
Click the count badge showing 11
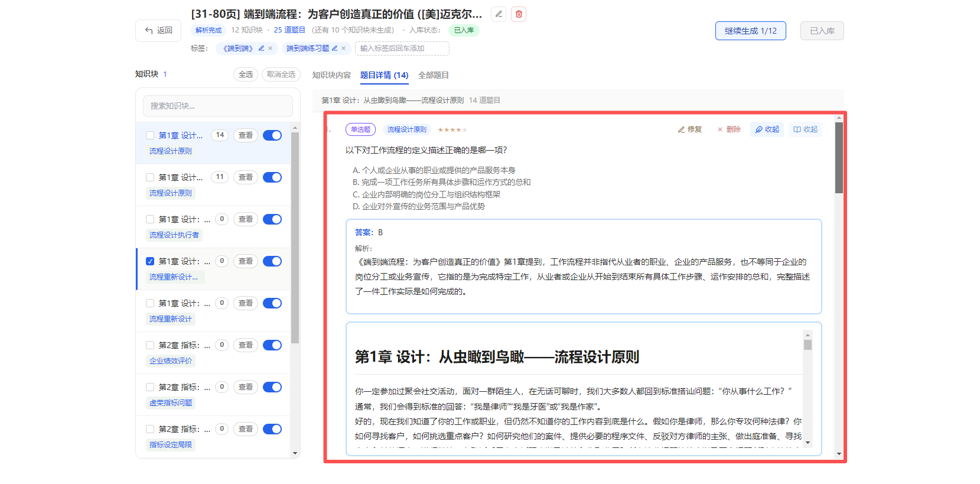click(x=220, y=177)
